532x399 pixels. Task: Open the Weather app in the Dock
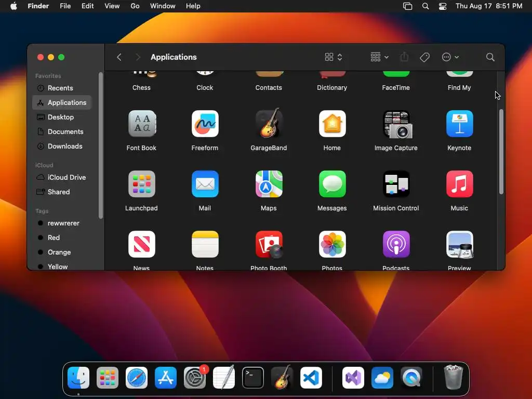382,378
